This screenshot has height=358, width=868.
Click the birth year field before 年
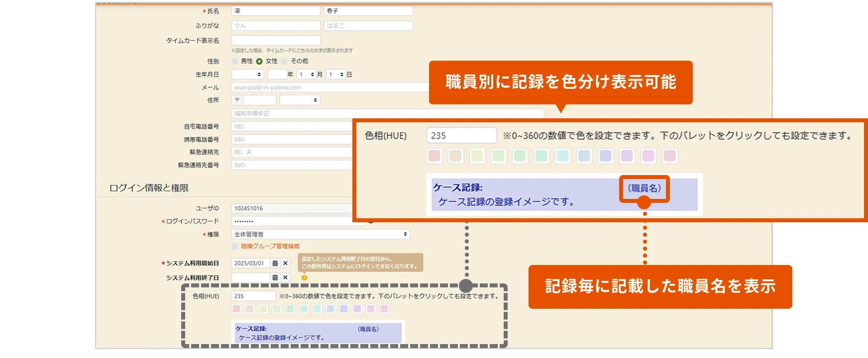(x=277, y=74)
